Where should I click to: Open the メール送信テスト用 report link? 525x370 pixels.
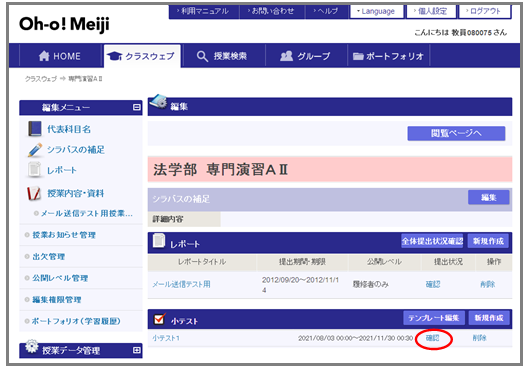point(181,285)
